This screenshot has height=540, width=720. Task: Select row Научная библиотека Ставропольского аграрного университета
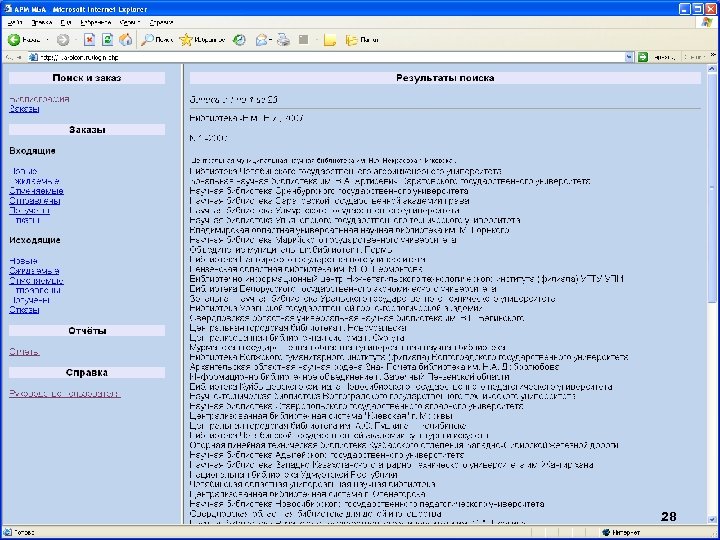click(x=356, y=406)
